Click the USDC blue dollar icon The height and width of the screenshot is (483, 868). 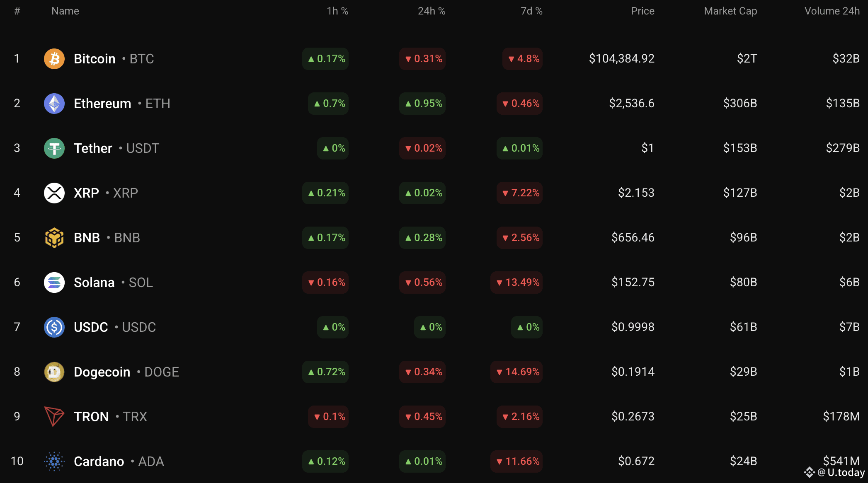(x=54, y=327)
